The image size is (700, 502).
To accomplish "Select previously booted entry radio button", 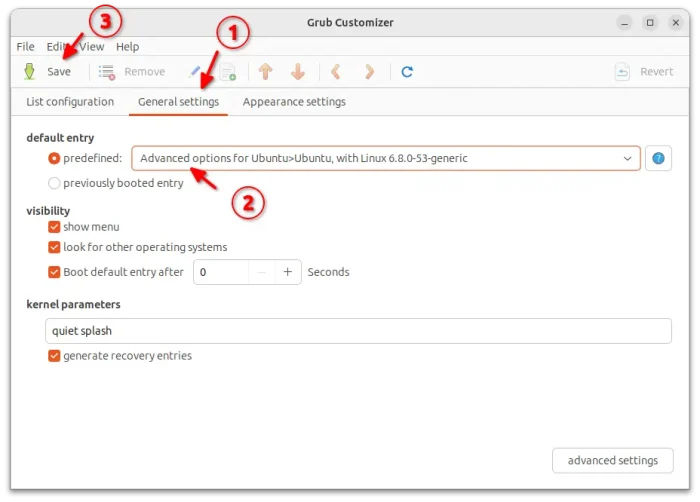I will point(54,183).
